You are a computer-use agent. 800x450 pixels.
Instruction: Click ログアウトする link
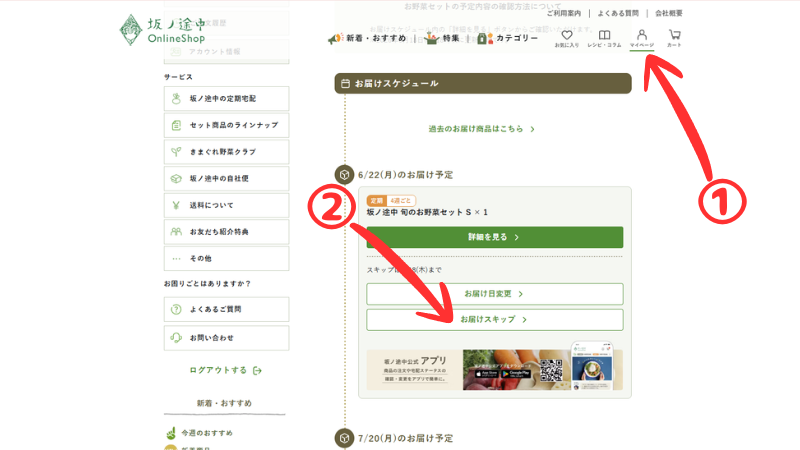(x=218, y=370)
